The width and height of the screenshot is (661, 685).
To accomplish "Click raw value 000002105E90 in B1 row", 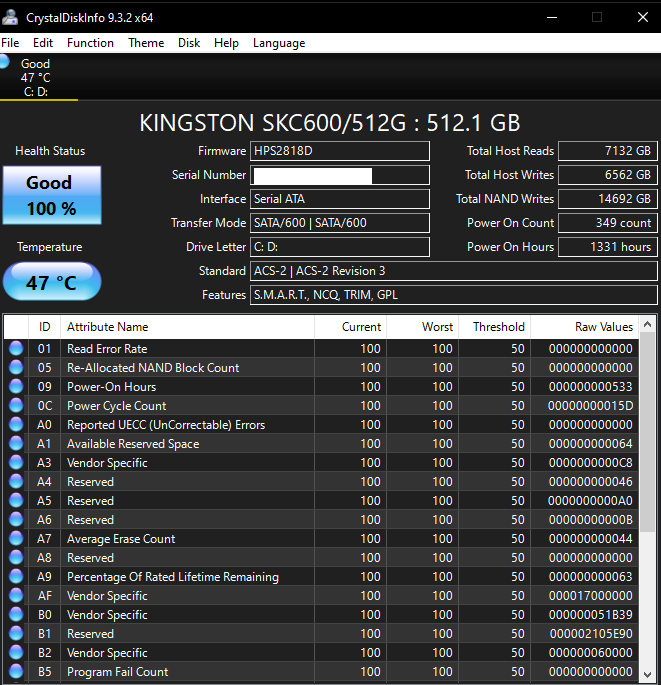I will [x=591, y=633].
